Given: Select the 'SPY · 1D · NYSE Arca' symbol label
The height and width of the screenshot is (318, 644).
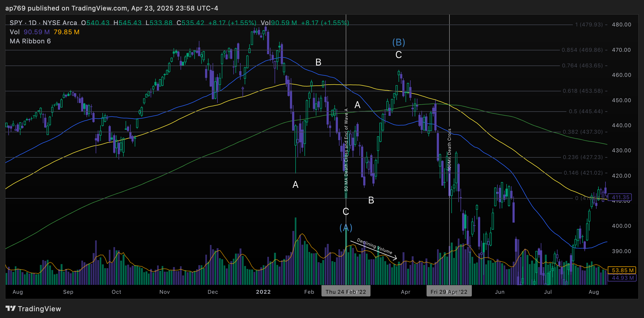Looking at the screenshot, I should click(x=43, y=23).
